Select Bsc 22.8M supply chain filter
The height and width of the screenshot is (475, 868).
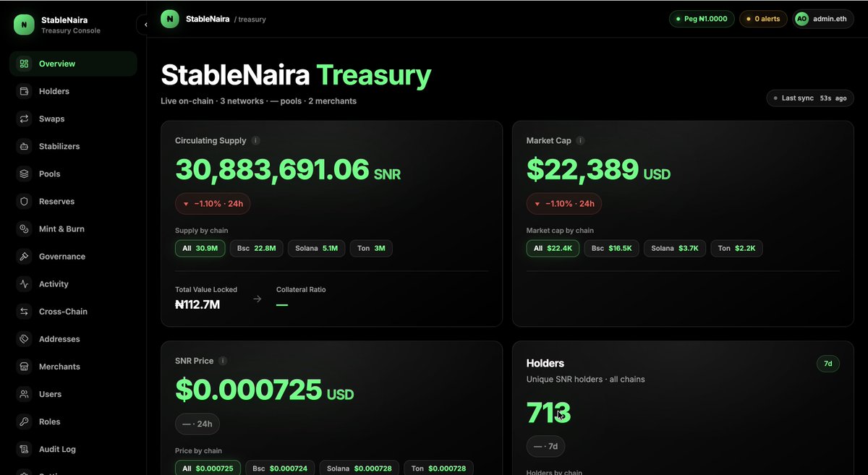(x=256, y=249)
